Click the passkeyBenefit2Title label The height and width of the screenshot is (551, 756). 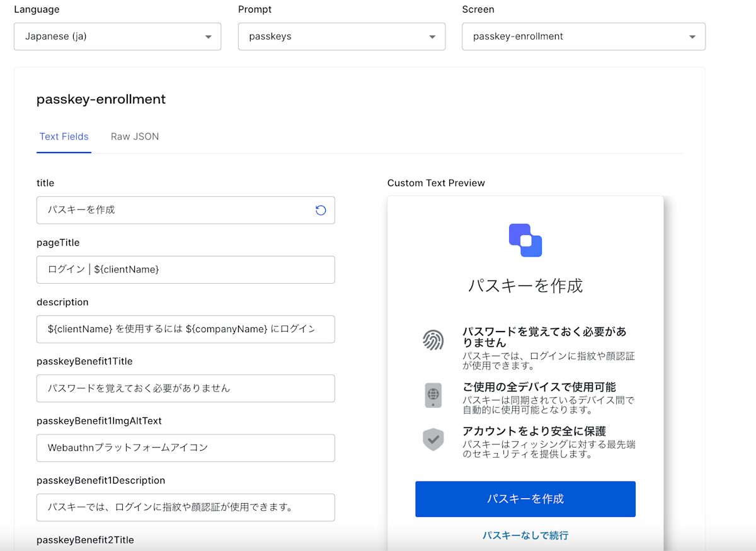click(x=85, y=540)
